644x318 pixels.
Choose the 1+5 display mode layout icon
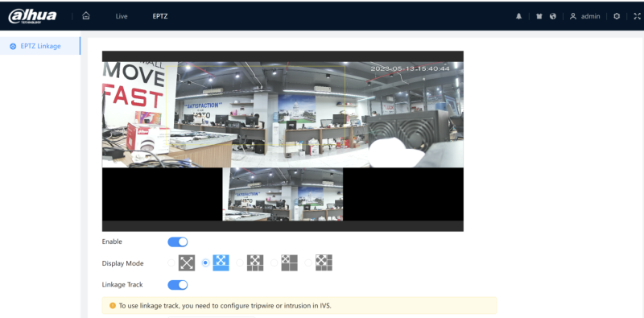point(324,263)
